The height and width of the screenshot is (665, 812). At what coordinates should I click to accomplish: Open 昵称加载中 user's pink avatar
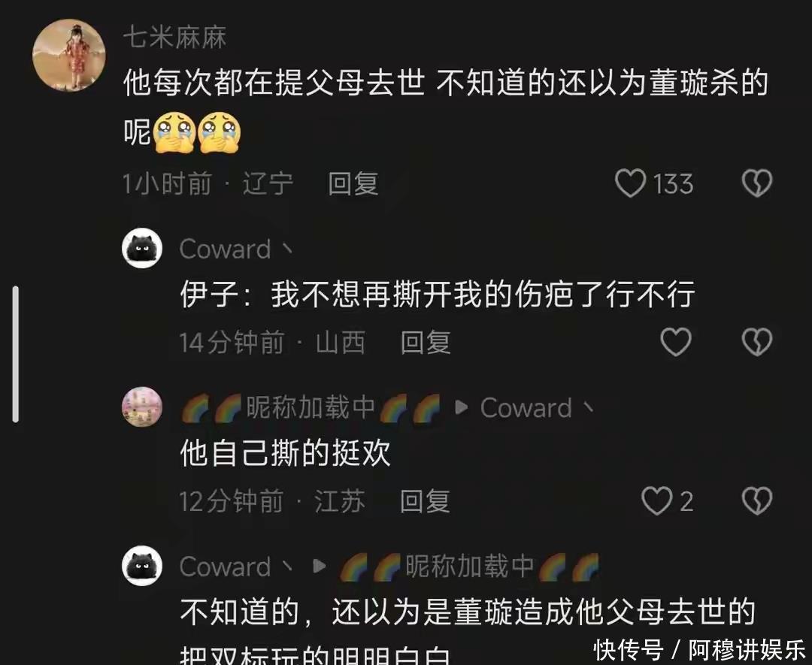coord(142,407)
